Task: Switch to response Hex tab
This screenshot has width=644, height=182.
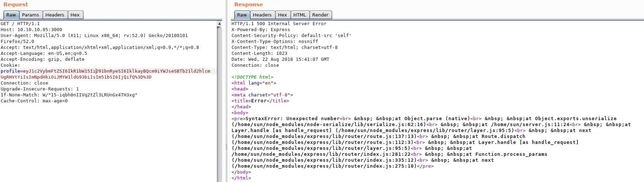Action: pos(282,15)
